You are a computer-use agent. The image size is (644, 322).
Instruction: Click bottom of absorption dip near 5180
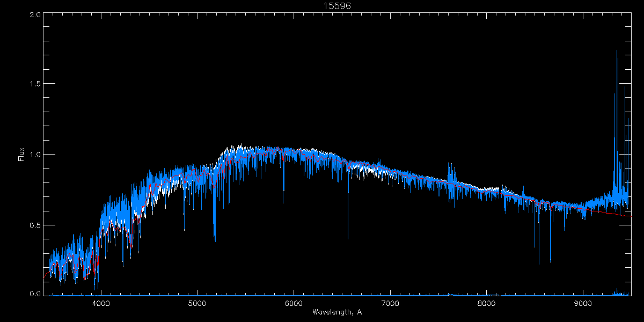[x=215, y=240]
